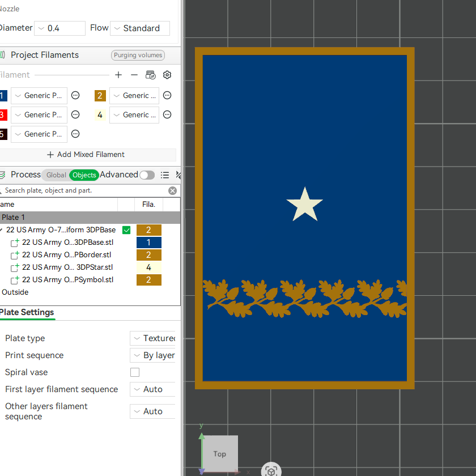This screenshot has height=476, width=476.
Task: Click the Fila. column header
Action: [148, 205]
